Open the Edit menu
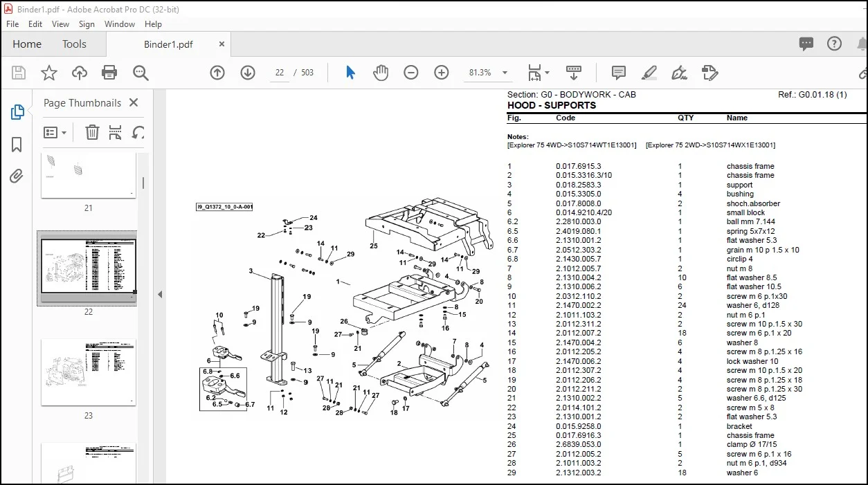The width and height of the screenshot is (868, 485). (35, 24)
